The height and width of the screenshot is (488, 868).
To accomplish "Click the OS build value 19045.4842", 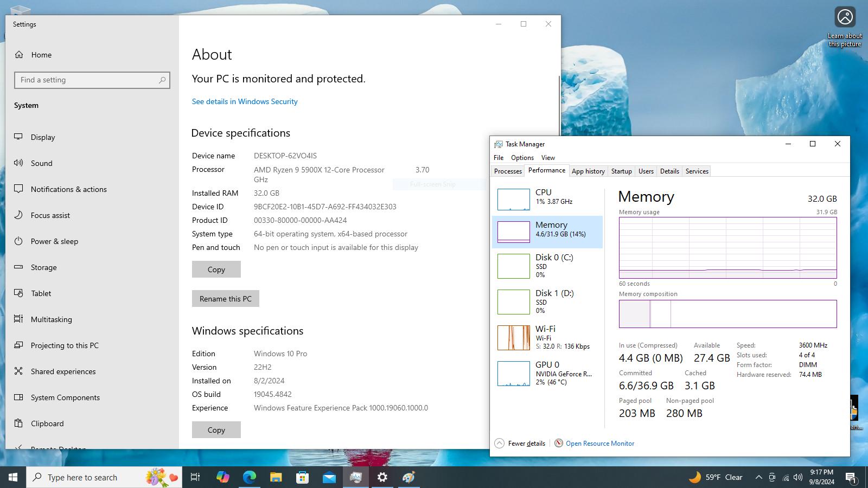I will click(273, 394).
